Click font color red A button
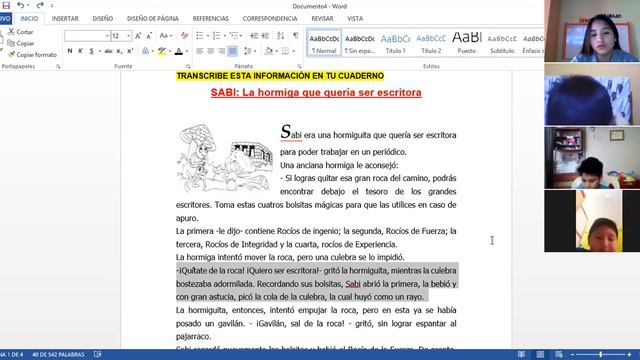The image size is (640, 360). (178, 51)
